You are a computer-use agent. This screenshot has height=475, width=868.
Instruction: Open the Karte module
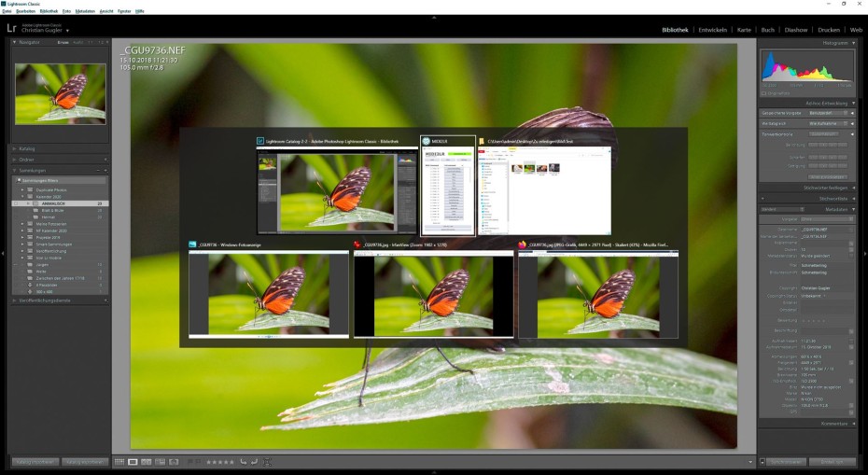click(744, 30)
